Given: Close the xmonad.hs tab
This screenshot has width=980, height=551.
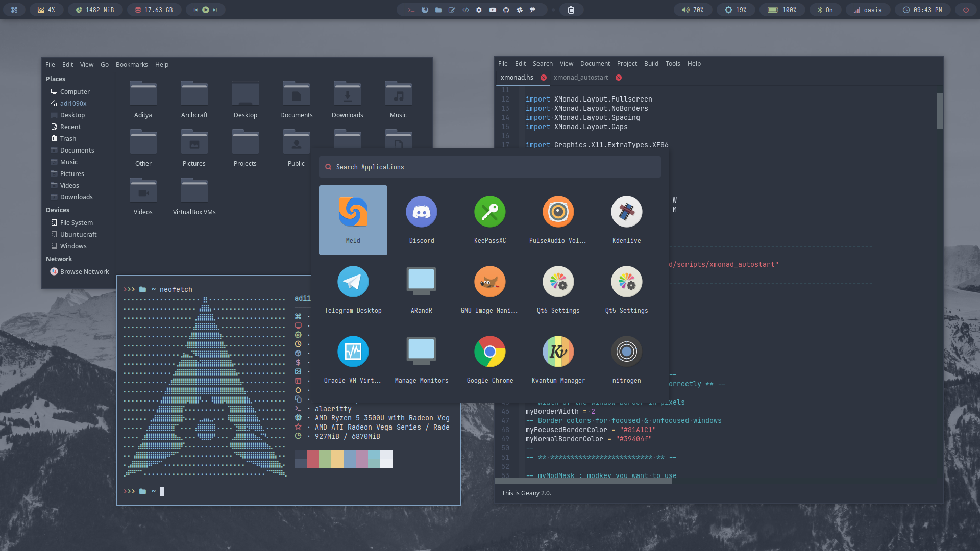Looking at the screenshot, I should tap(544, 78).
